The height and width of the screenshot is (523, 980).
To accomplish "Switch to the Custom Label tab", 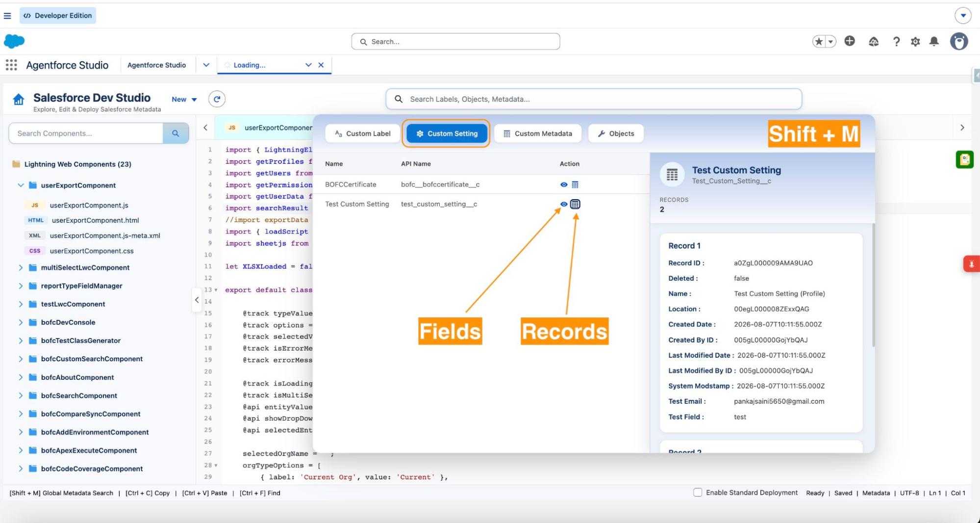I will (362, 133).
